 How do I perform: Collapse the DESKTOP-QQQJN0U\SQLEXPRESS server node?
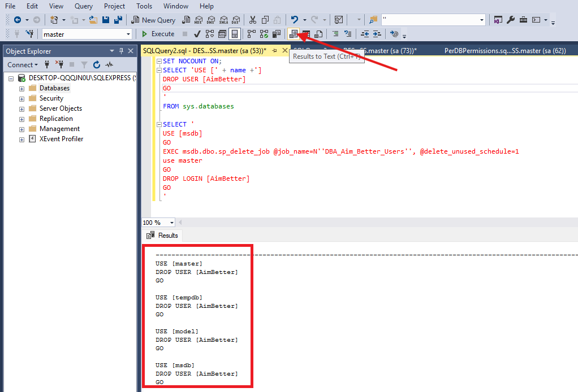(11, 79)
